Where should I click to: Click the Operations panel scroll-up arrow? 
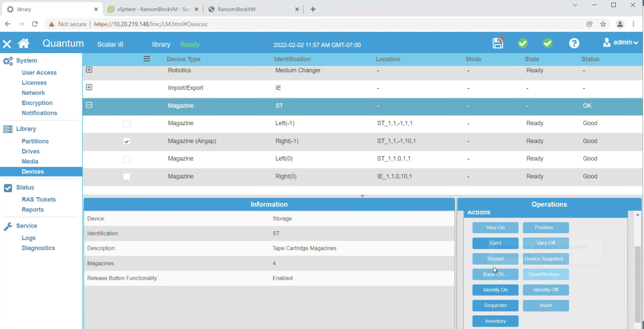pos(638,214)
